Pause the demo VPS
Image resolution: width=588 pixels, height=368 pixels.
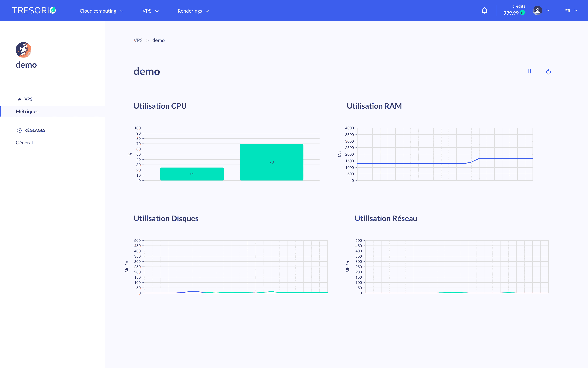click(x=529, y=71)
